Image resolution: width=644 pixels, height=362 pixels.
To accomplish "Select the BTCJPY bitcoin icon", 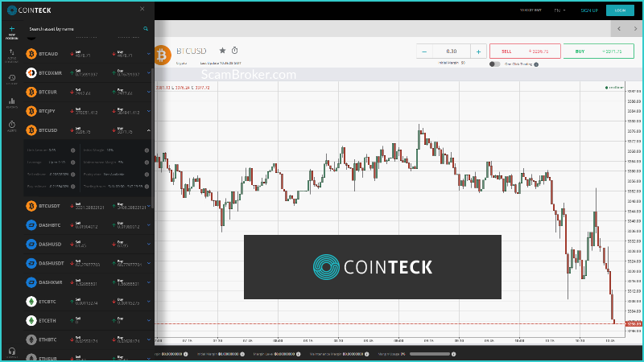I will [31, 111].
